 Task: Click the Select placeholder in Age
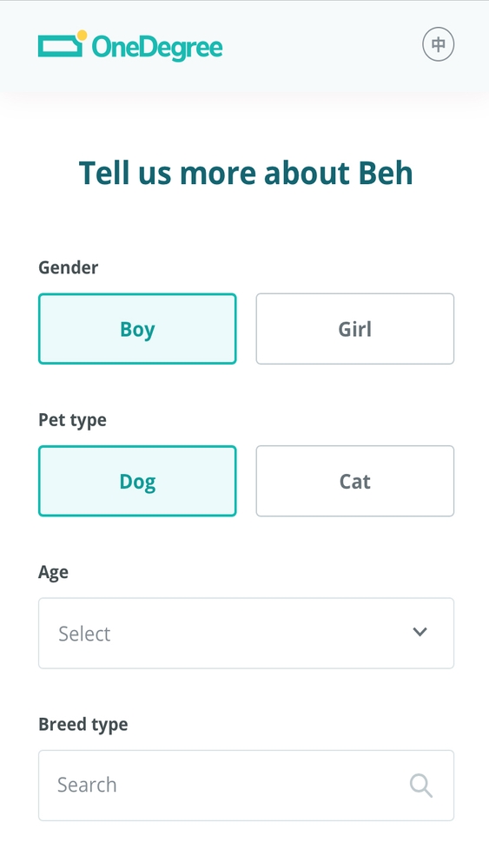coord(85,634)
